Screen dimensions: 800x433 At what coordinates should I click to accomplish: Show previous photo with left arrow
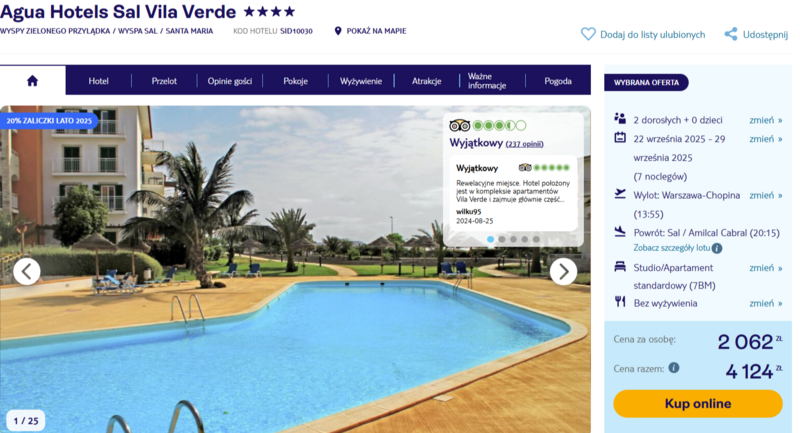(x=27, y=271)
